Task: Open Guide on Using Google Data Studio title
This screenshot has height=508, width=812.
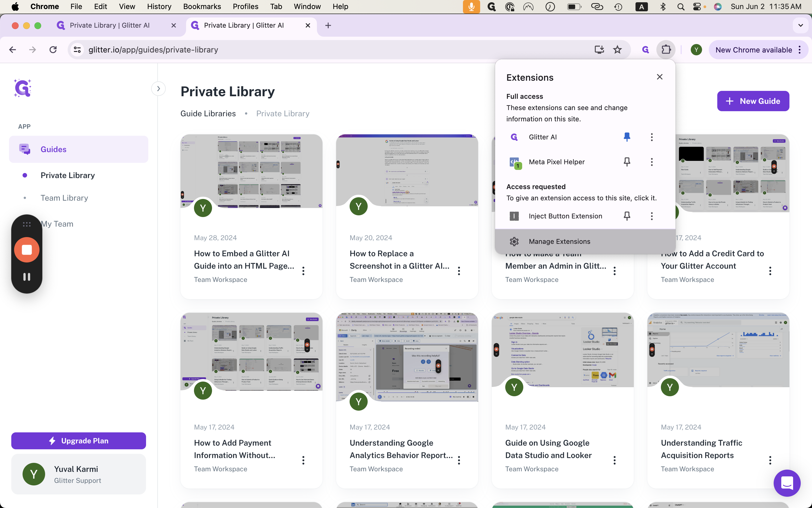Action: click(548, 449)
